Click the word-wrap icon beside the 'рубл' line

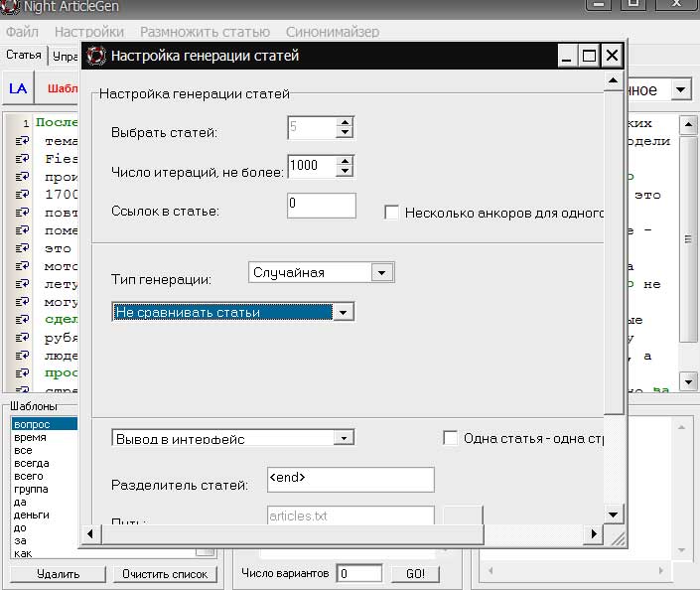click(x=22, y=337)
